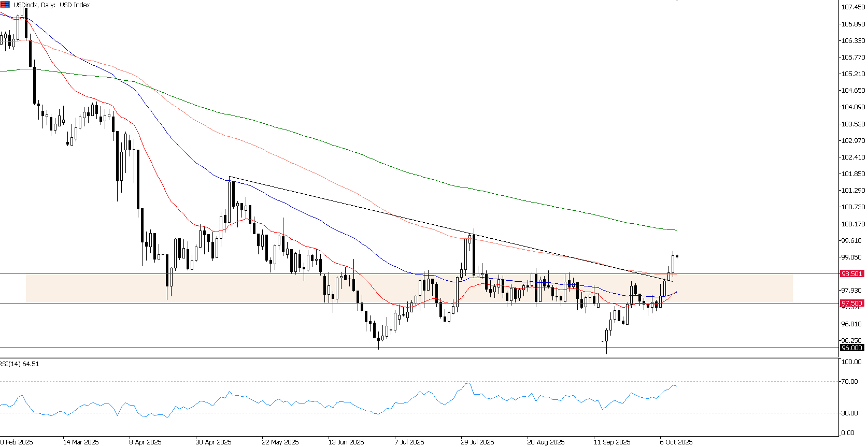Click the USDindx, Daily: USD Index title
Image resolution: width=868 pixels, height=447 pixels.
pos(51,5)
